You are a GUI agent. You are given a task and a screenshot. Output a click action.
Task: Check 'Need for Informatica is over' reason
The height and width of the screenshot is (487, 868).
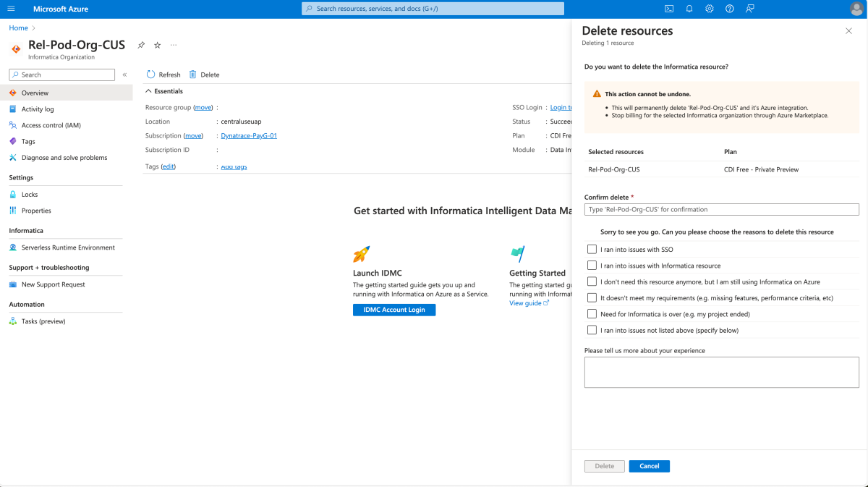[592, 313]
